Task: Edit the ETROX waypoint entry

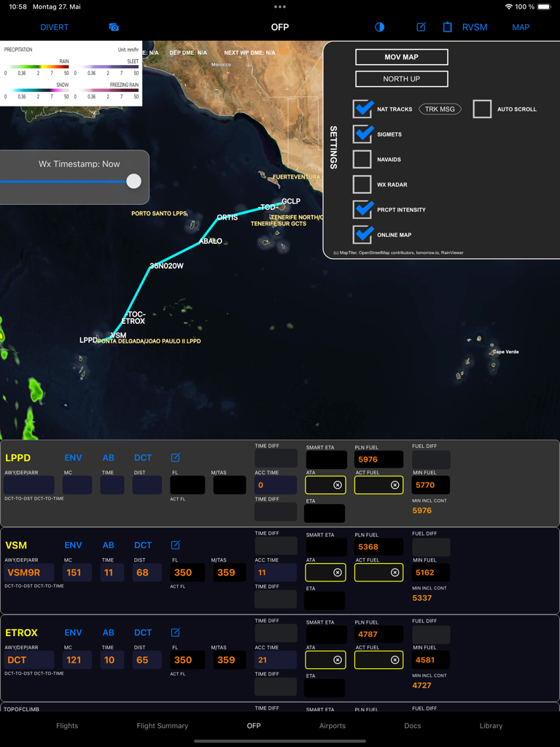Action: (175, 633)
